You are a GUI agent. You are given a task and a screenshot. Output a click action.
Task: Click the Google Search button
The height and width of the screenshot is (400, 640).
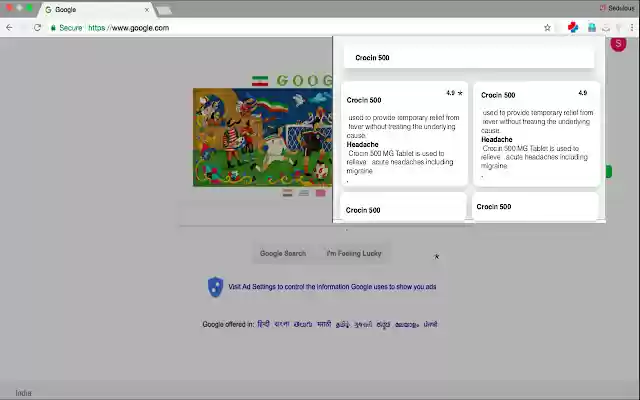click(x=283, y=253)
